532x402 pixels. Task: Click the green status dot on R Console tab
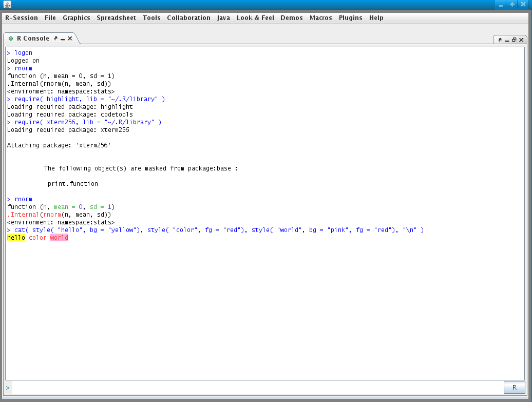[11, 39]
